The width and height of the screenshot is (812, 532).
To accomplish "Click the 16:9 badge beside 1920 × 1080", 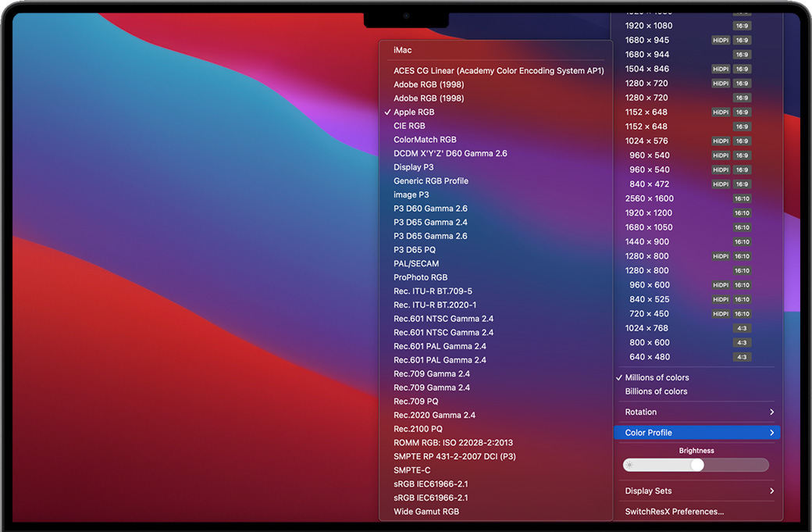I will pos(742,26).
